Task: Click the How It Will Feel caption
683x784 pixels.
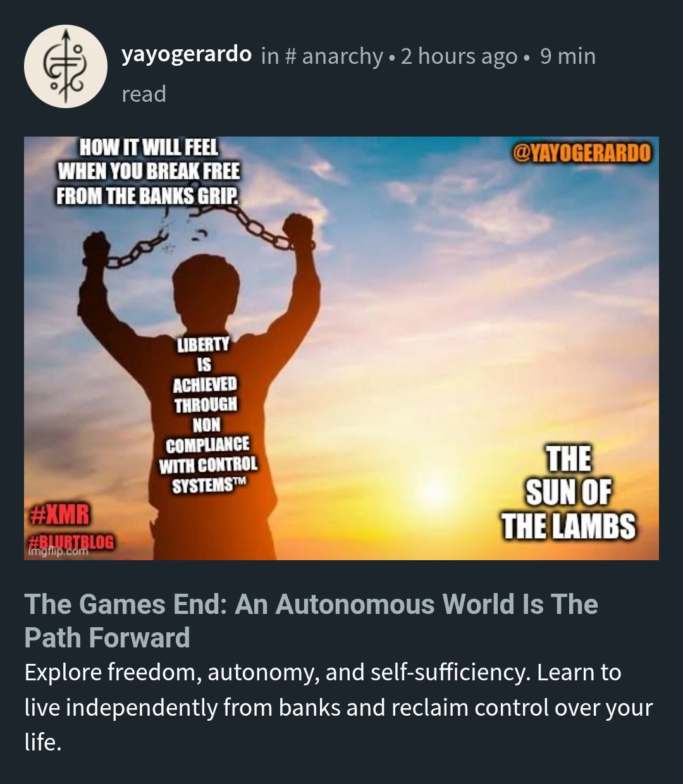Action: (x=149, y=171)
